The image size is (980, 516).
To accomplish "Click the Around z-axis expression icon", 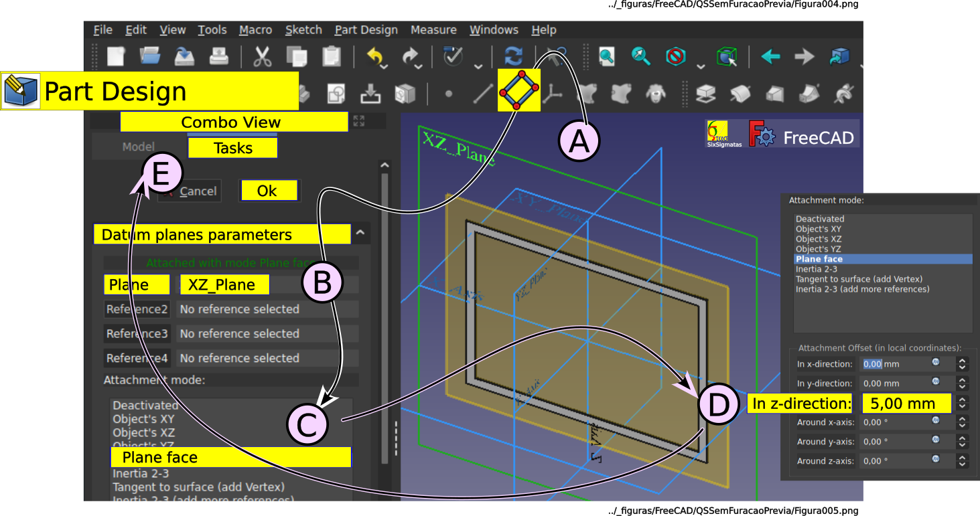I will click(x=936, y=458).
